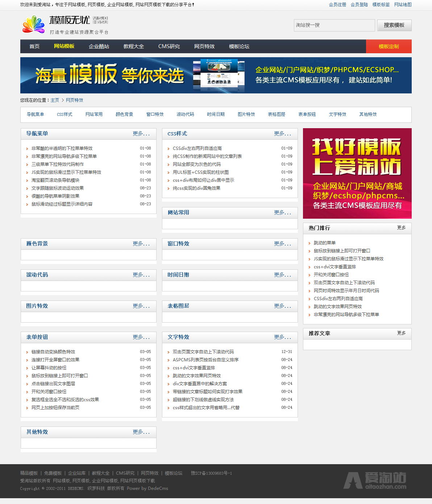432x504 pixels.
Task: Click 主页 in the breadcrumb path
Action: [x=55, y=100]
